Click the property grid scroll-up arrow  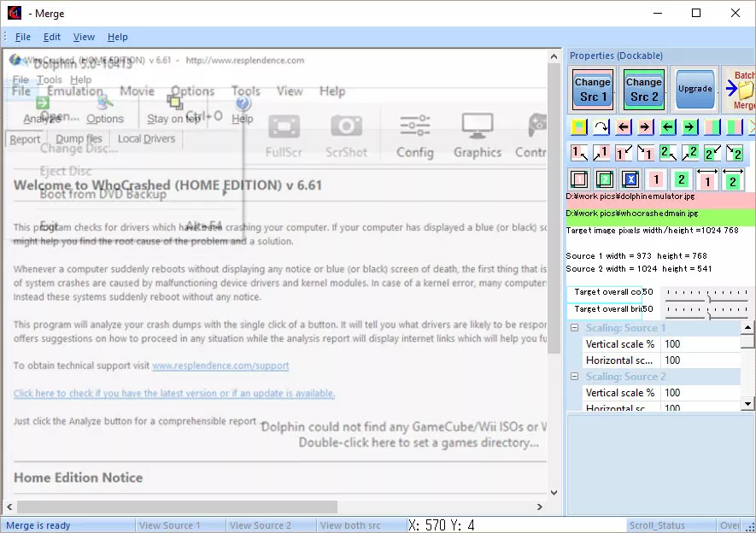(x=747, y=328)
